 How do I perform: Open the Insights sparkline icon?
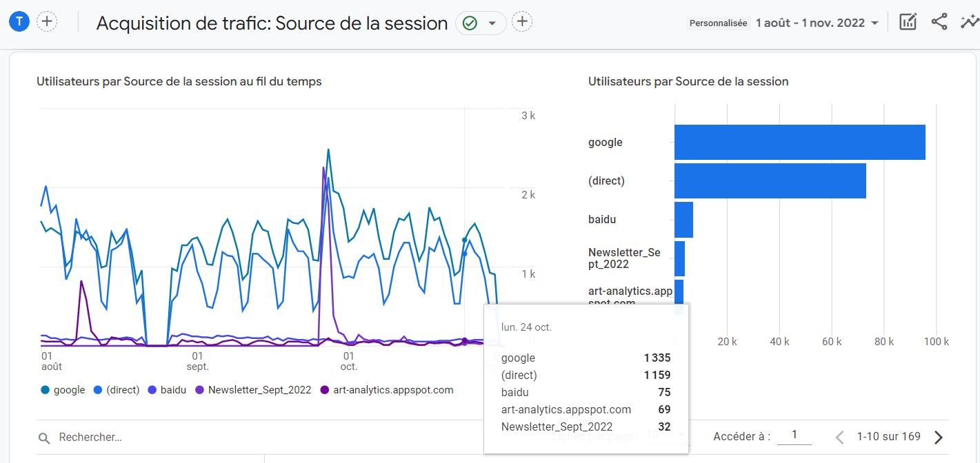969,22
